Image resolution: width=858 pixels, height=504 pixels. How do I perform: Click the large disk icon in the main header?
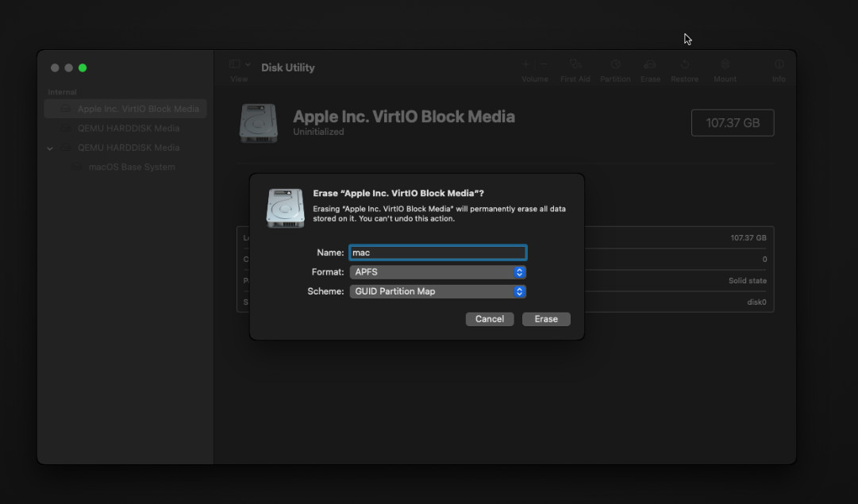click(x=258, y=123)
